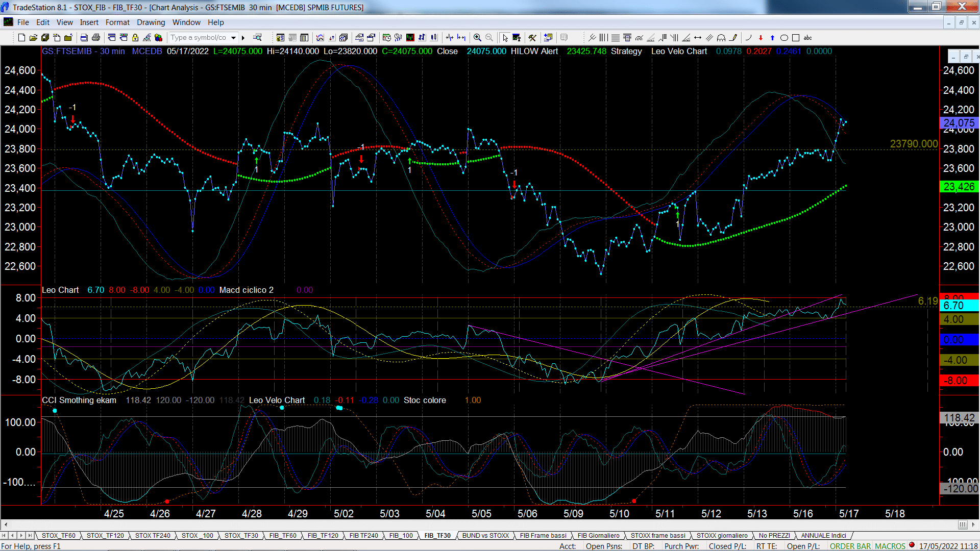Open the hammer tools icon
The width and height of the screenshot is (980, 551).
point(532,38)
